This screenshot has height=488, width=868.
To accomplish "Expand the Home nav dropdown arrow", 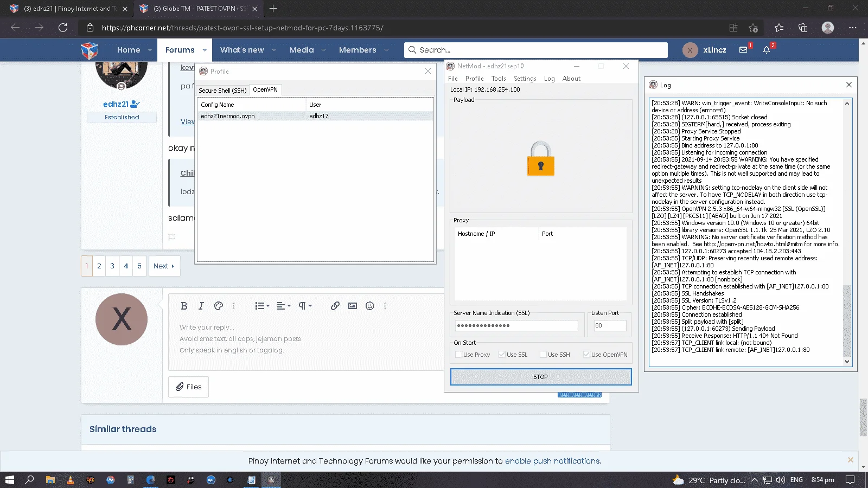I will [150, 50].
